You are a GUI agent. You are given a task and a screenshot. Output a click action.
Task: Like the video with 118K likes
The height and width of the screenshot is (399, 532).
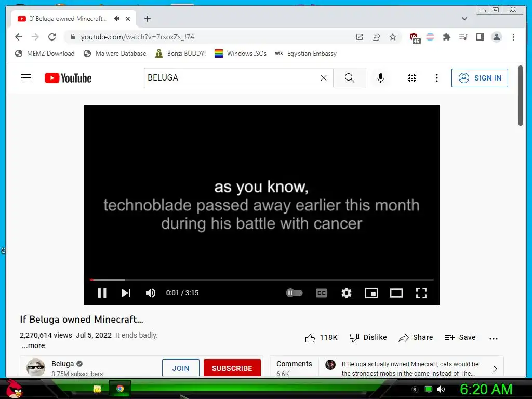(321, 338)
